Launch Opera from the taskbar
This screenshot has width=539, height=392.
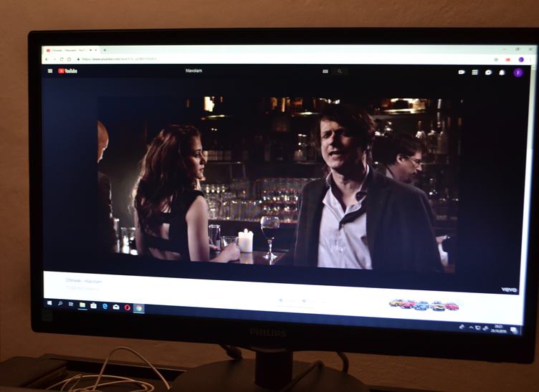[x=127, y=307]
